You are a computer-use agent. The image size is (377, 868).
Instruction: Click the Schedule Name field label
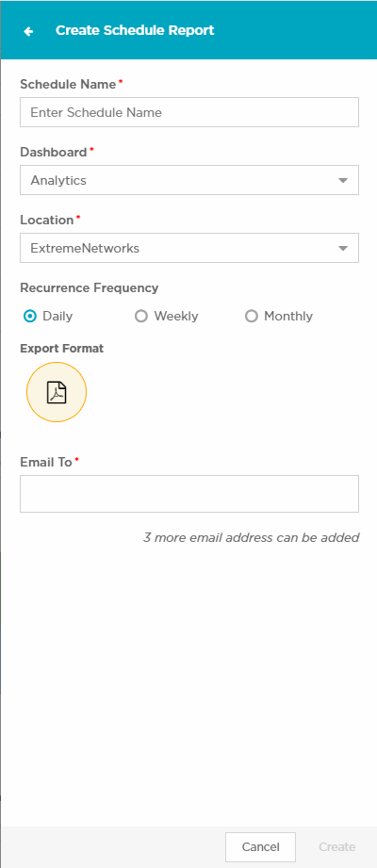68,84
